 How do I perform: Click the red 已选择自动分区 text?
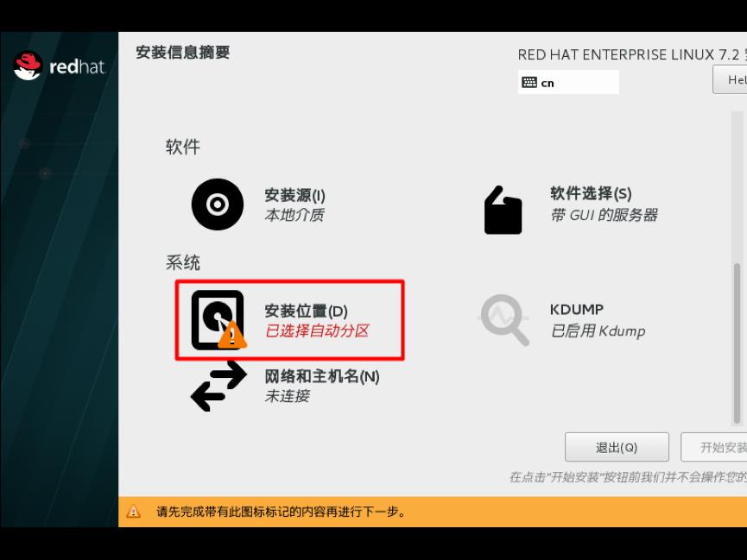click(x=317, y=330)
